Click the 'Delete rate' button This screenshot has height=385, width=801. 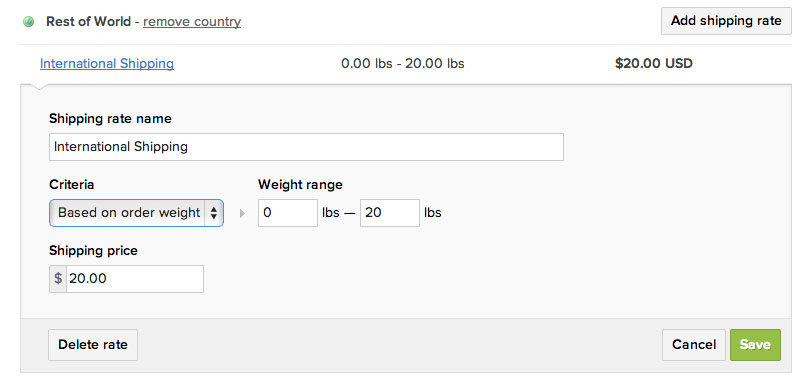[93, 345]
